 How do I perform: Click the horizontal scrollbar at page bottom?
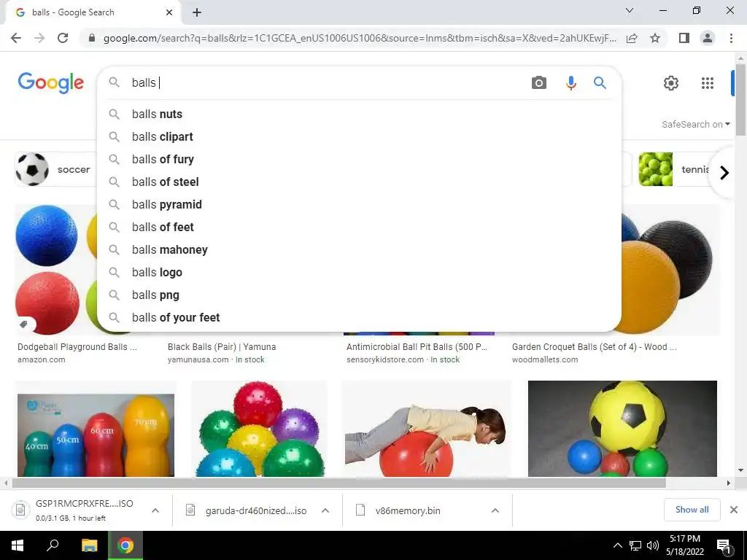pos(338,483)
